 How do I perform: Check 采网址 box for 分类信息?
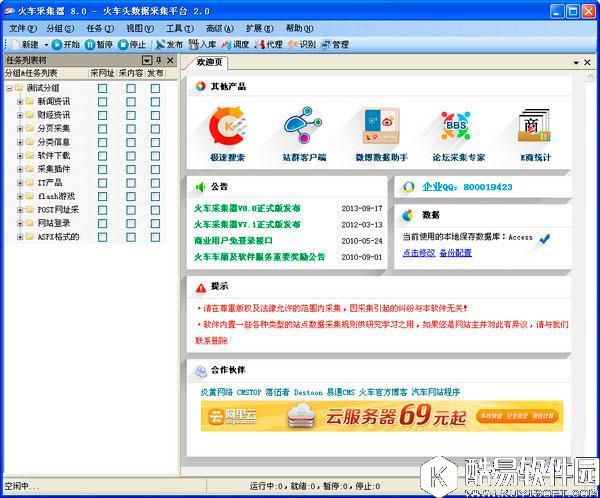[102, 142]
